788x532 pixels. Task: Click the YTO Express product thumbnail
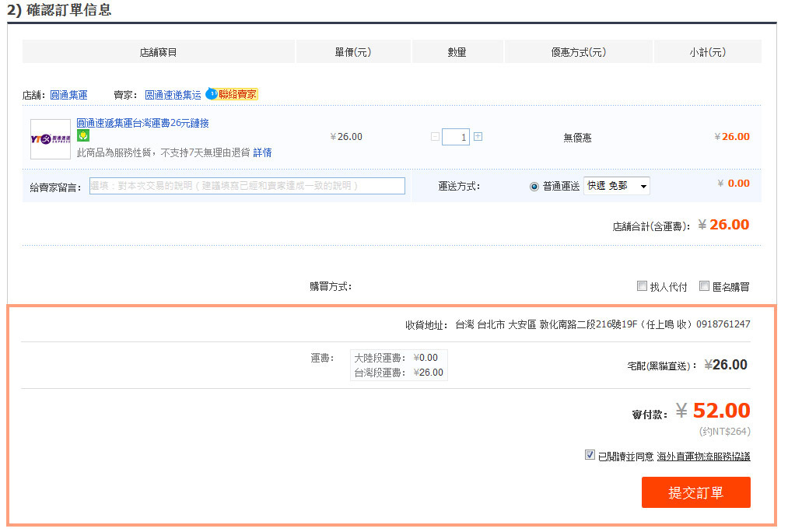point(51,138)
